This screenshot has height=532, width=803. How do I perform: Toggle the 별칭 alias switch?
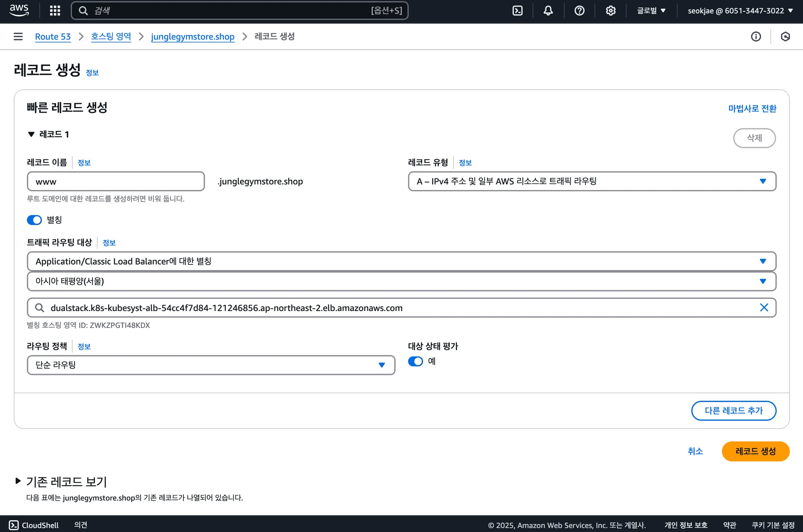tap(35, 220)
